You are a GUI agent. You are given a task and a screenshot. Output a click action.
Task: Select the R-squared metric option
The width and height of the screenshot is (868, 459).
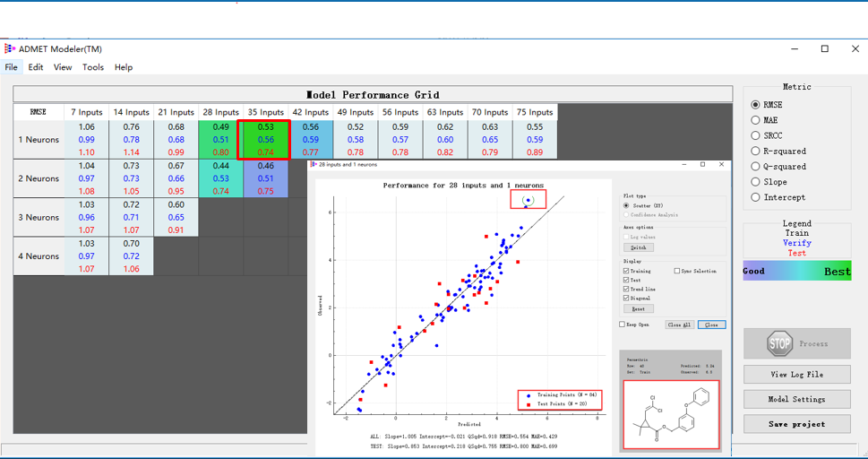(x=755, y=152)
